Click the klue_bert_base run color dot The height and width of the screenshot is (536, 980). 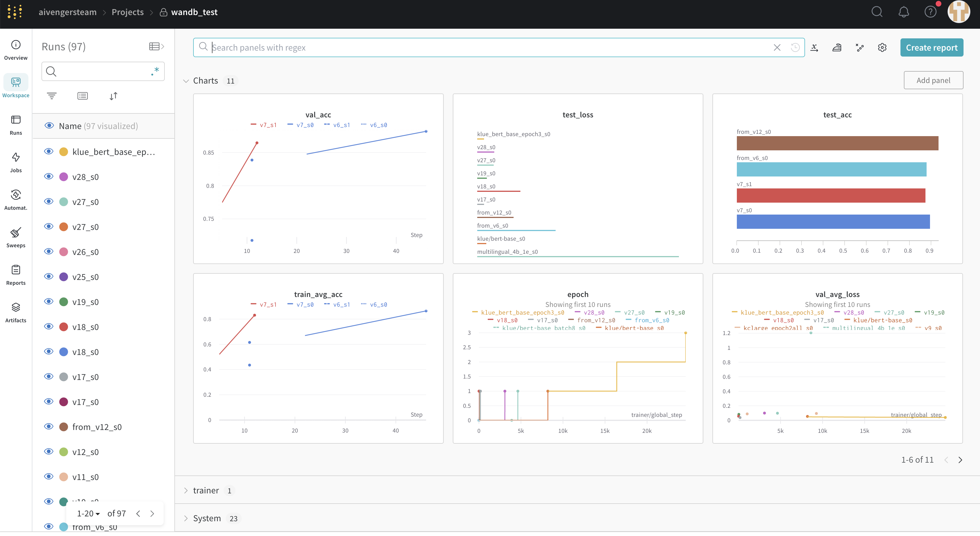(x=64, y=152)
